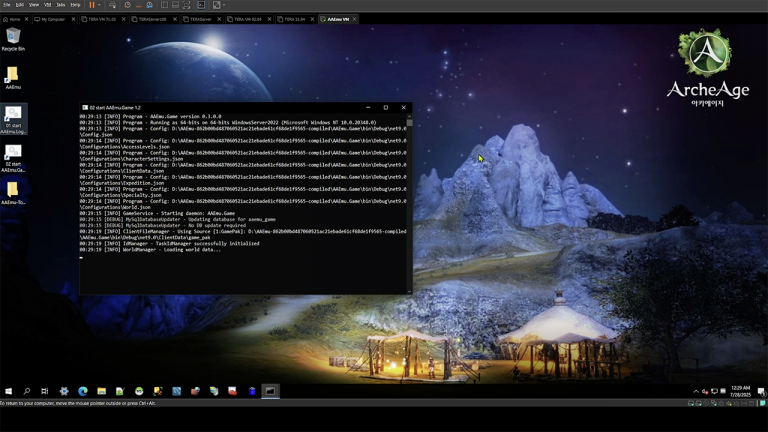Expand the hidden system tray icons chevron
Image resolution: width=768 pixels, height=432 pixels.
pyautogui.click(x=696, y=391)
